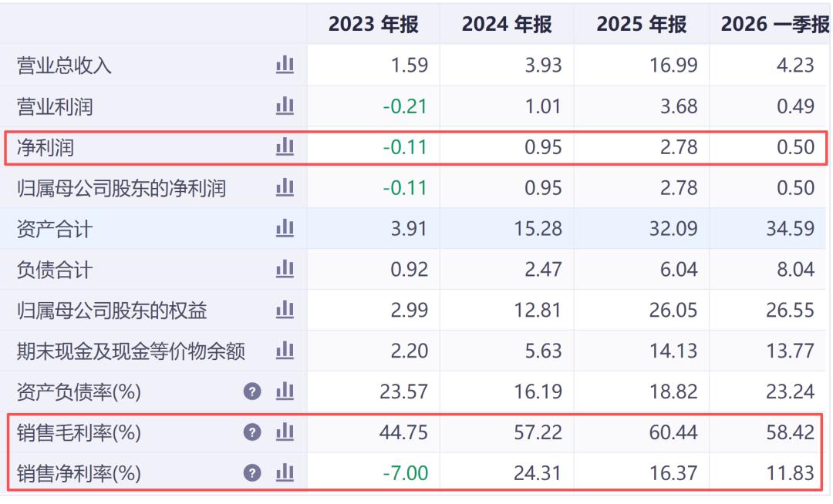Click help question mark beside 销售毛利率(%)
Viewport: 833px width, 504px height.
tap(252, 432)
